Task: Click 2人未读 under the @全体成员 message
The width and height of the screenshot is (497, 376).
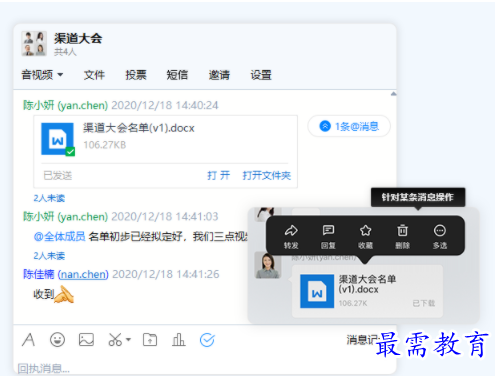Action: click(49, 256)
